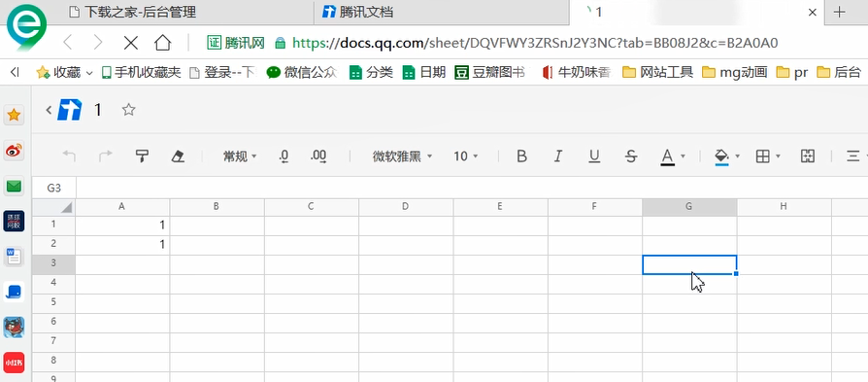The width and height of the screenshot is (868, 382).
Task: Click the sidebar star favorites icon
Action: pyautogui.click(x=14, y=116)
